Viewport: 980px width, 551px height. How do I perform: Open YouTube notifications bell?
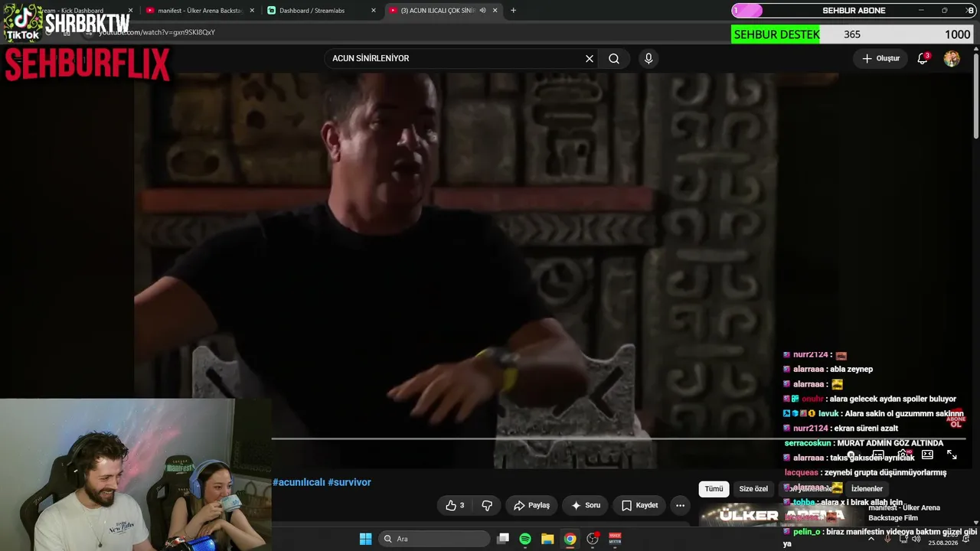[923, 58]
